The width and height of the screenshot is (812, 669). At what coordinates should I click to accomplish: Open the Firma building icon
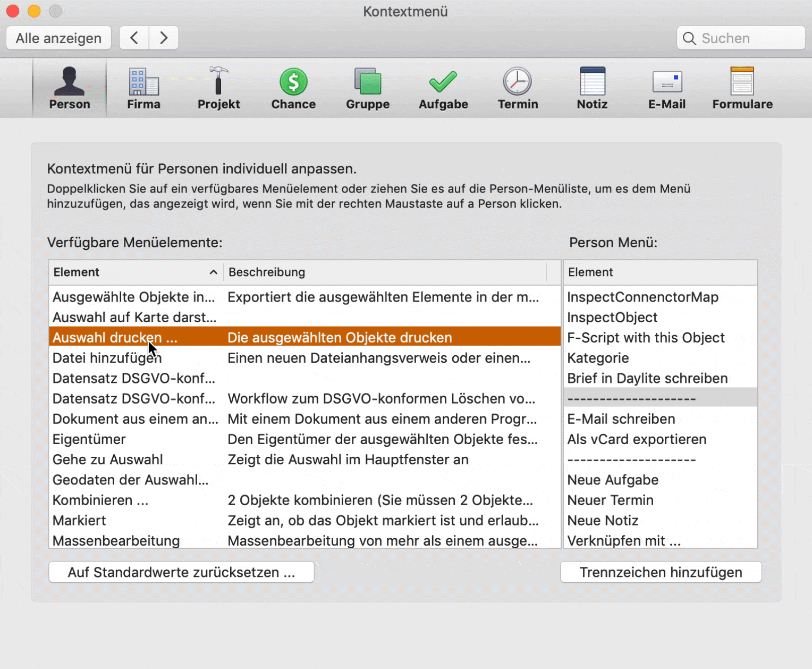[x=143, y=81]
